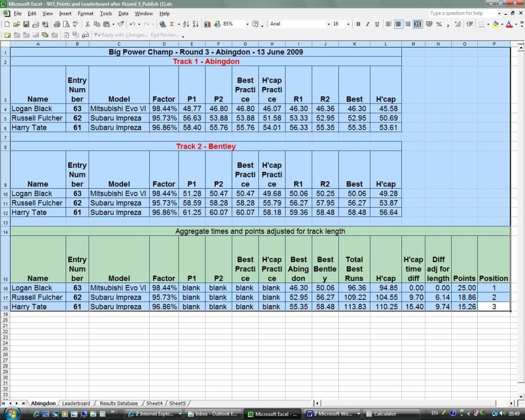Open the Zoom 85% dropdown
Screen dimensions: 525x420
(248, 24)
